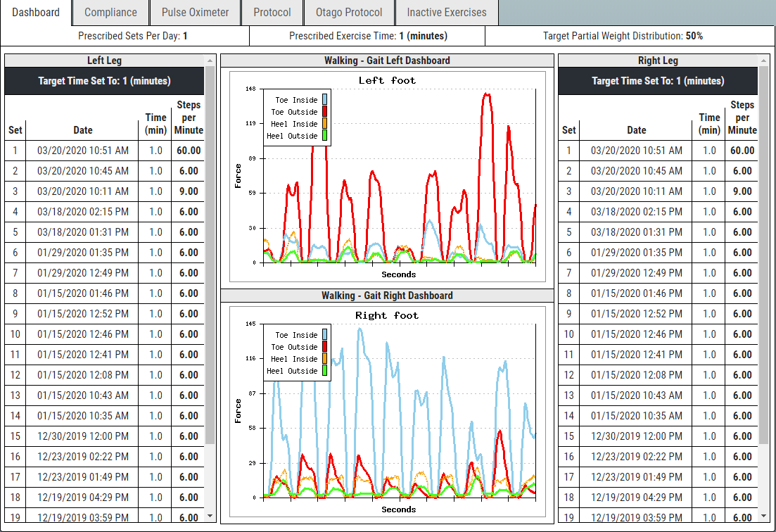
Task: Click Heel Inside swatch in Right foot legend
Action: point(324,358)
